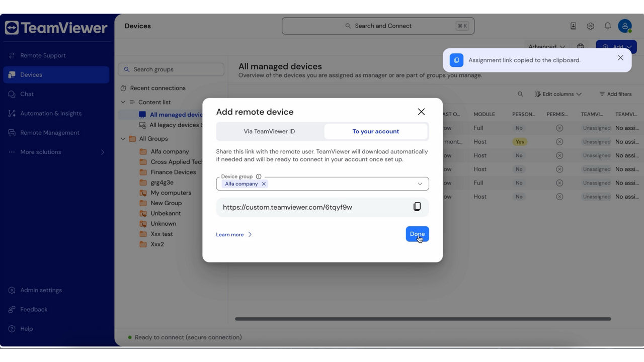644x362 pixels.
Task: Open the Add button dropdown
Action: click(616, 47)
